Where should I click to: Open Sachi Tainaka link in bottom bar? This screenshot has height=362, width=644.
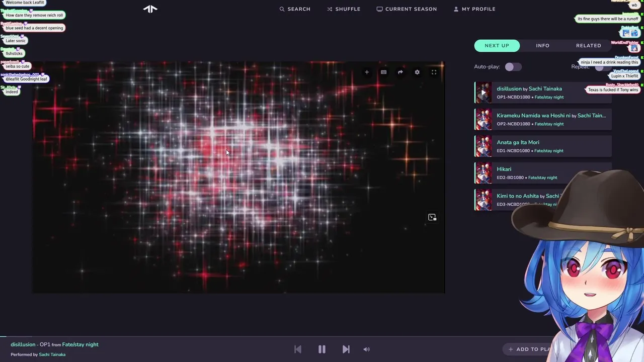(x=52, y=354)
